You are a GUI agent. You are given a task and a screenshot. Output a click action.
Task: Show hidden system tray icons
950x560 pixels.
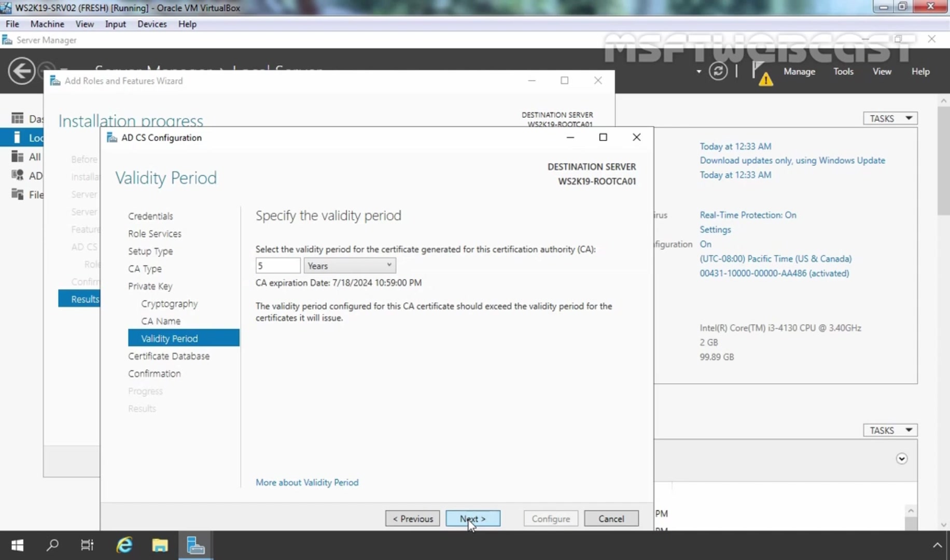[x=937, y=545]
